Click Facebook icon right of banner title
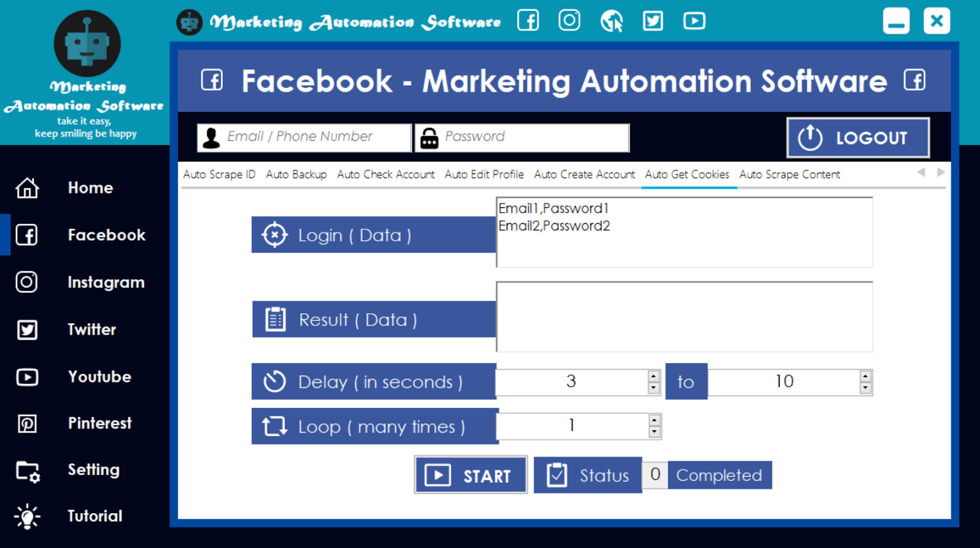 tap(914, 80)
